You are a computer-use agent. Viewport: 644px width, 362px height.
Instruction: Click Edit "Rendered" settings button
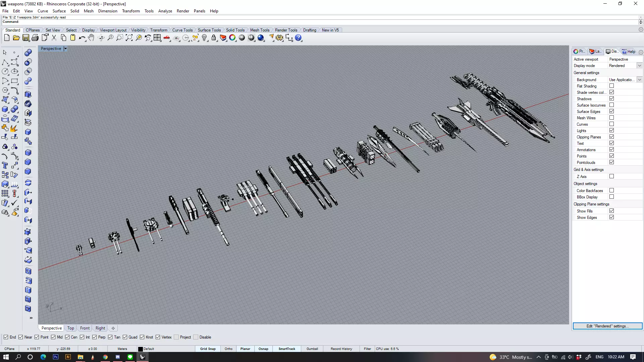(x=607, y=326)
